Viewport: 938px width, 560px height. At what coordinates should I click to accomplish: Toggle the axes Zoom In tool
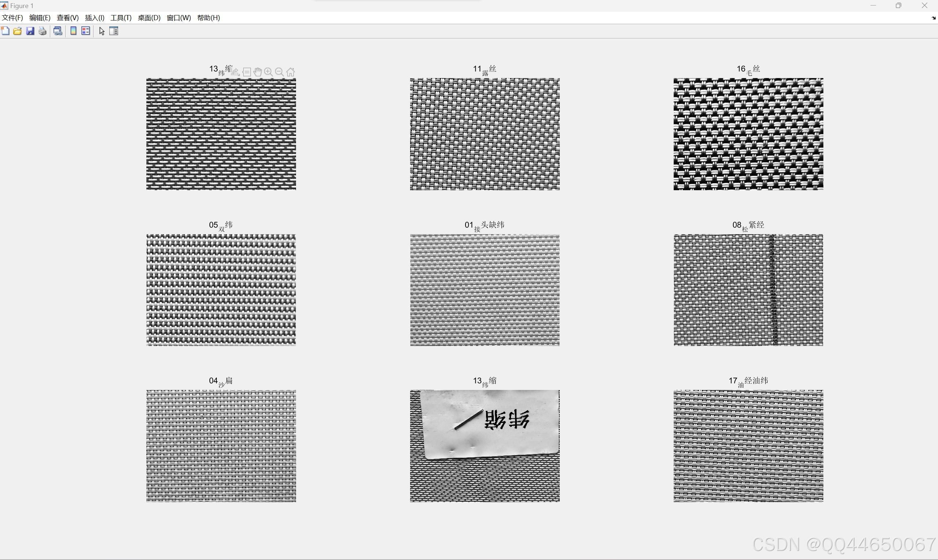269,72
